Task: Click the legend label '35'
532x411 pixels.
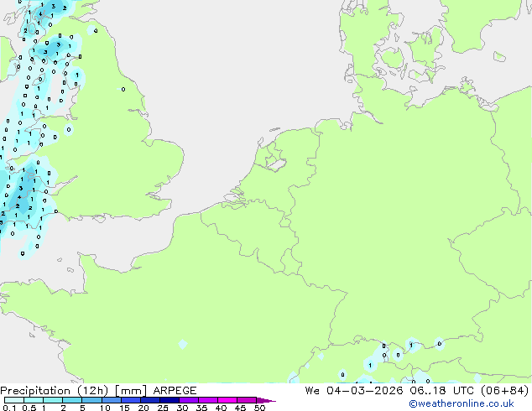Action: (201, 408)
